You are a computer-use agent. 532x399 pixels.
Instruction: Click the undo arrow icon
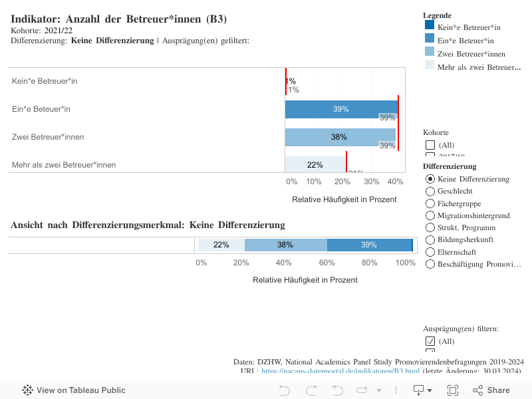(285, 390)
